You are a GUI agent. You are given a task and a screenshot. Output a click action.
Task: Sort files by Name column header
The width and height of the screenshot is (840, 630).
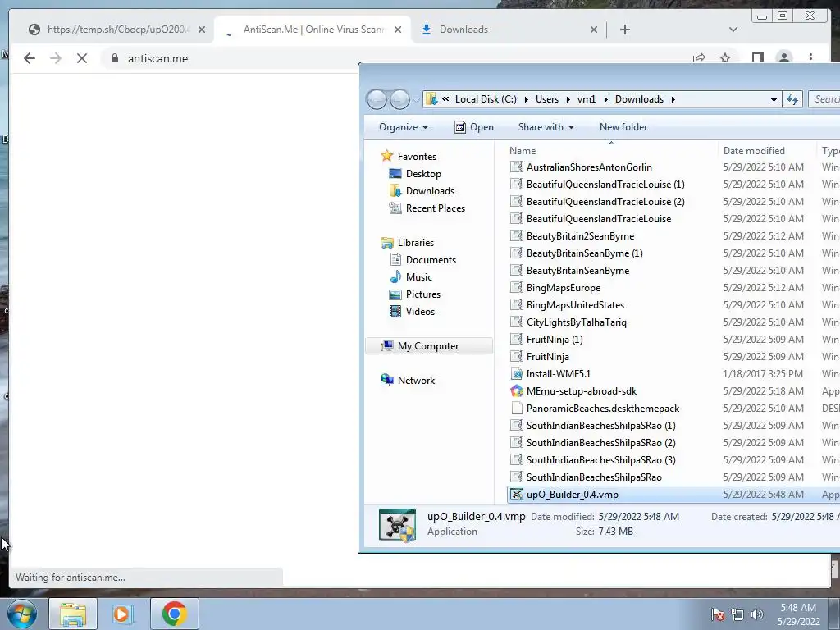click(610, 151)
